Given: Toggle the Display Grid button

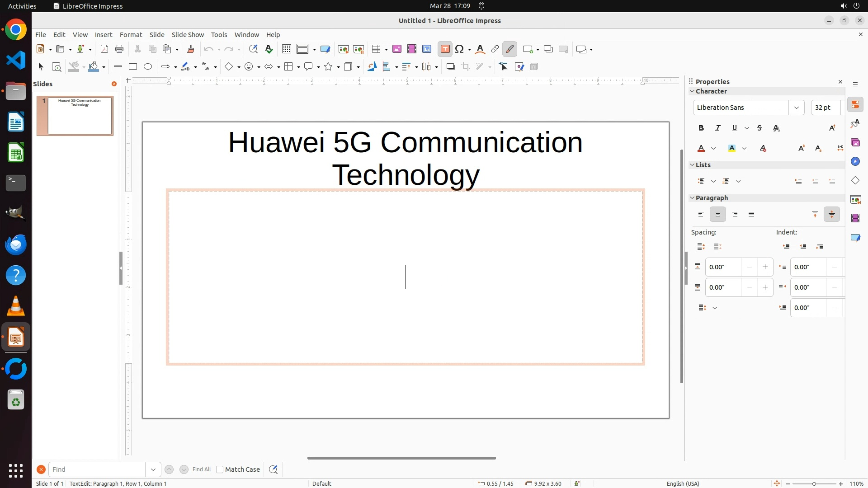Looking at the screenshot, I should tap(286, 49).
